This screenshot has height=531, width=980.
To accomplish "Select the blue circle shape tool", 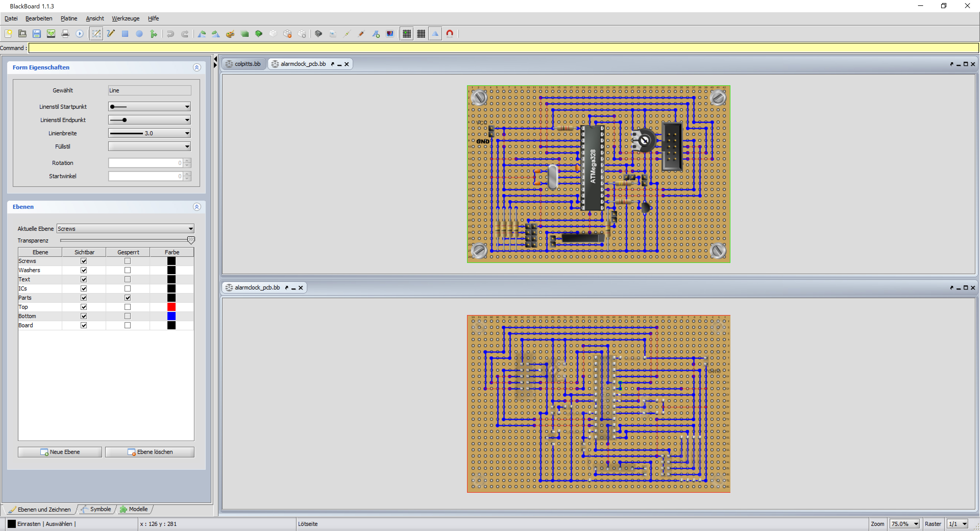I will tap(139, 33).
